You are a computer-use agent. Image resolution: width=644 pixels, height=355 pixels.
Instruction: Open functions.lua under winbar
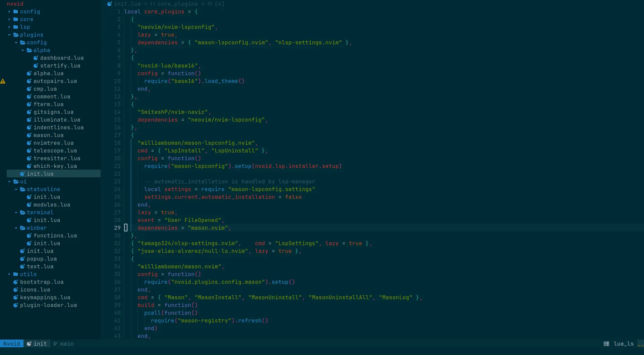[55, 236]
